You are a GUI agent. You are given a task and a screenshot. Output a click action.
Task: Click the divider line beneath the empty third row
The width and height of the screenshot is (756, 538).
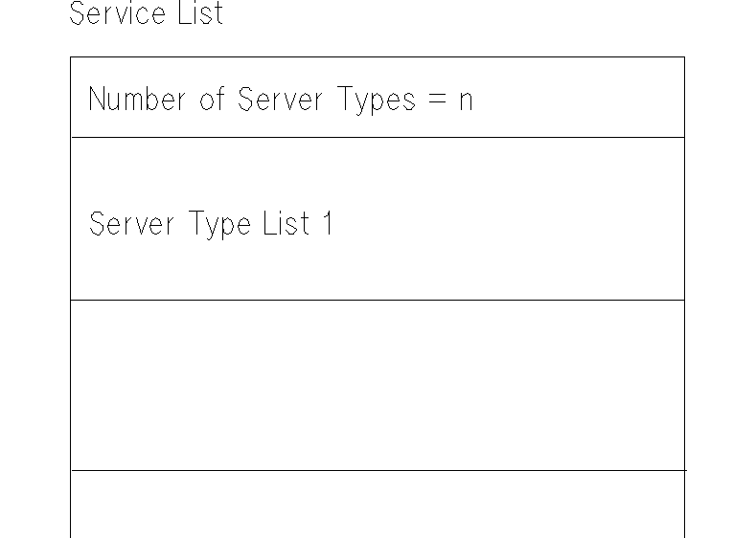pyautogui.click(x=378, y=470)
